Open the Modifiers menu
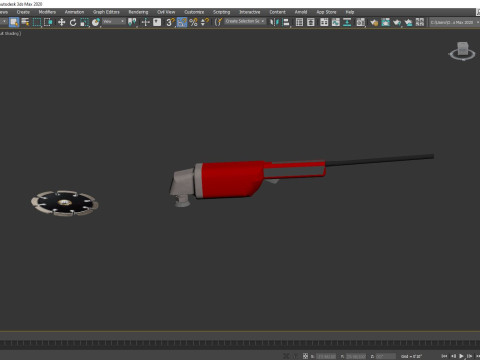 (x=47, y=12)
